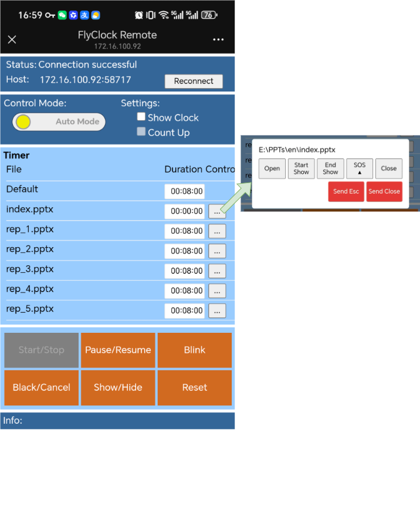Open the control menu for rep_3.pptx

217,271
